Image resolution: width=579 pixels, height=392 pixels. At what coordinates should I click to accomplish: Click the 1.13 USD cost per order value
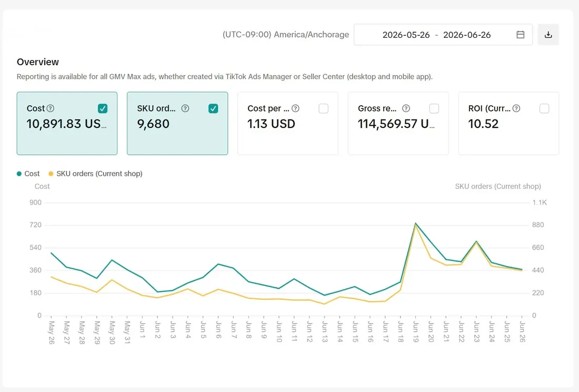(272, 124)
